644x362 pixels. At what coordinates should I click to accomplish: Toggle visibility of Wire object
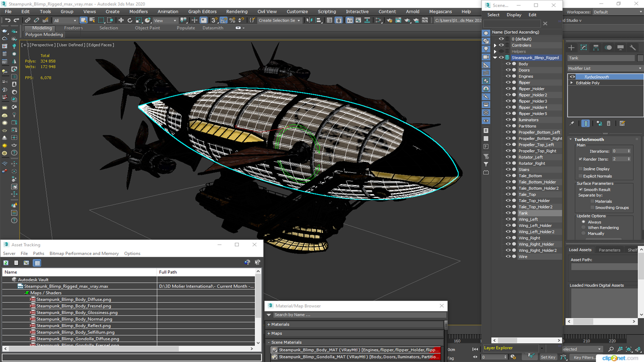508,256
